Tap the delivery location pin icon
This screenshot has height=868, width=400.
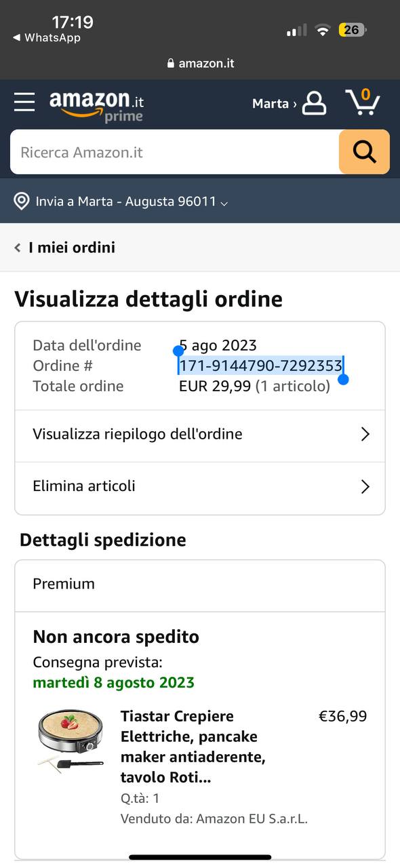22,201
